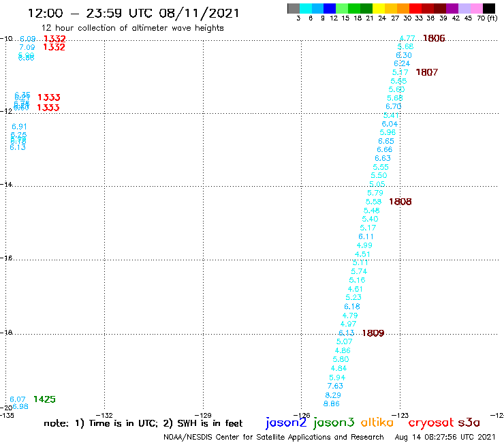This screenshot has width=504, height=443.
Task: Click the latitude axis label '-14'
Action: 6,184
